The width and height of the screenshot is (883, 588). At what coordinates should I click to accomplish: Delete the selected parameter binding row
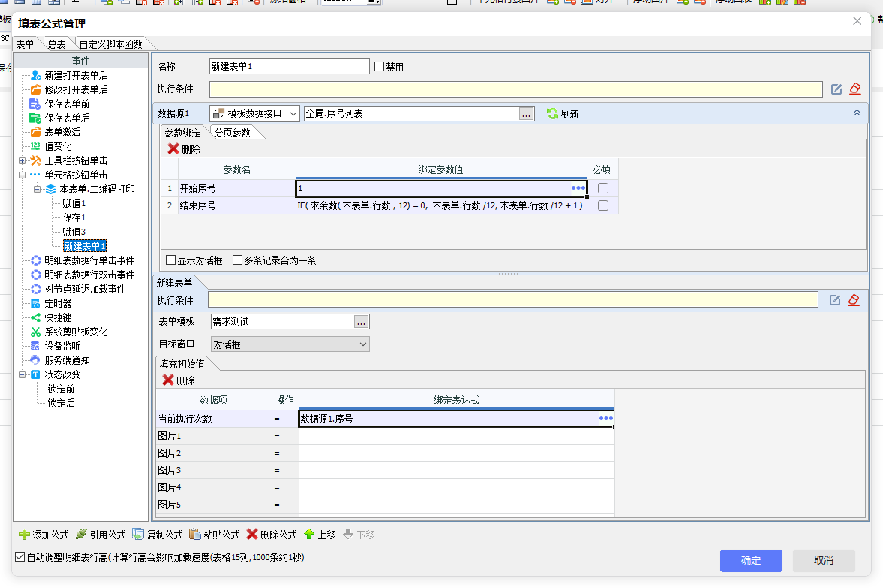[x=184, y=149]
